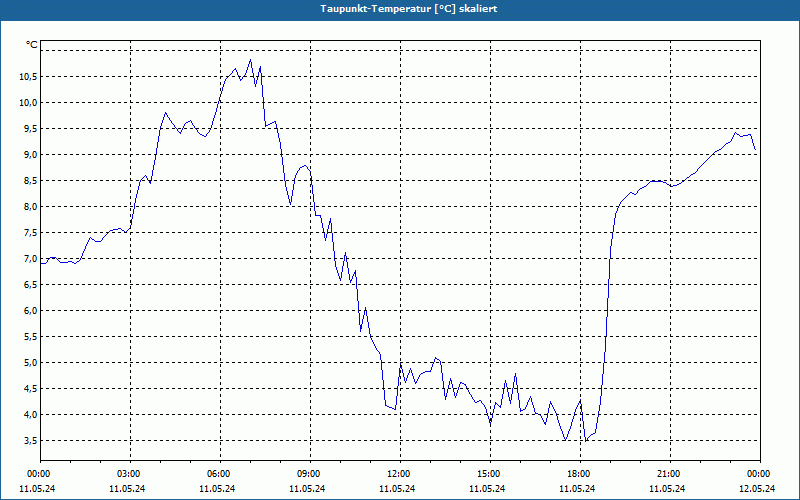Viewport: 800px width, 500px height.
Task: Click the 12.05.24 date label
Action: tap(757, 488)
